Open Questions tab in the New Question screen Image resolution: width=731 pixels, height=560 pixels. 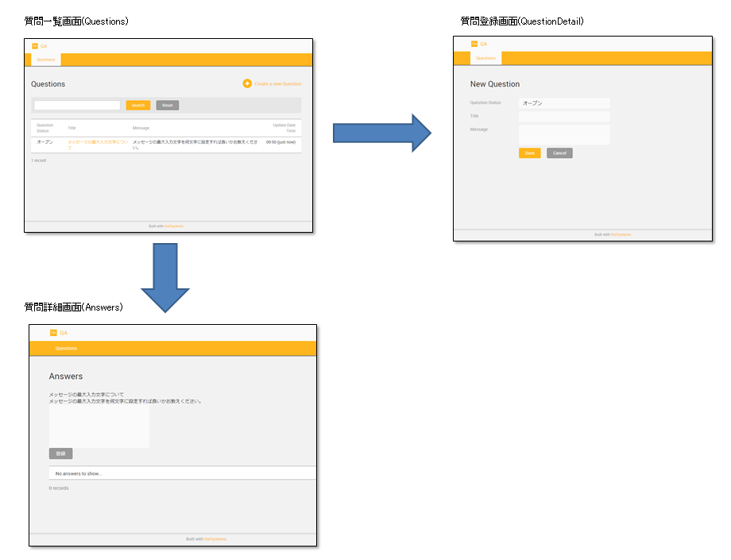pyautogui.click(x=485, y=58)
